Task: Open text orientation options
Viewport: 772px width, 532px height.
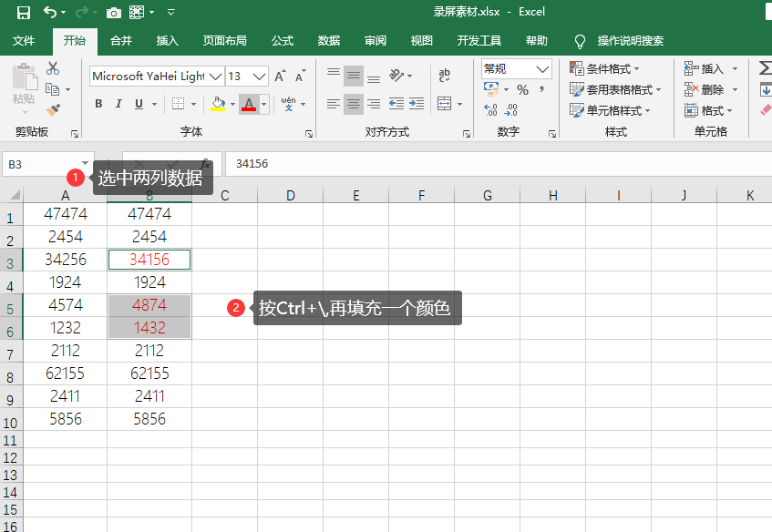Action: [x=400, y=76]
